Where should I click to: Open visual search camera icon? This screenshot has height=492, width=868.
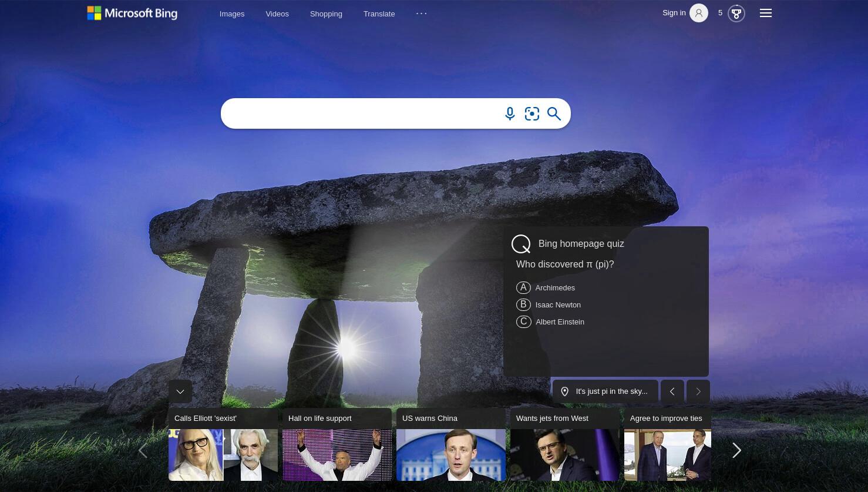pyautogui.click(x=532, y=113)
